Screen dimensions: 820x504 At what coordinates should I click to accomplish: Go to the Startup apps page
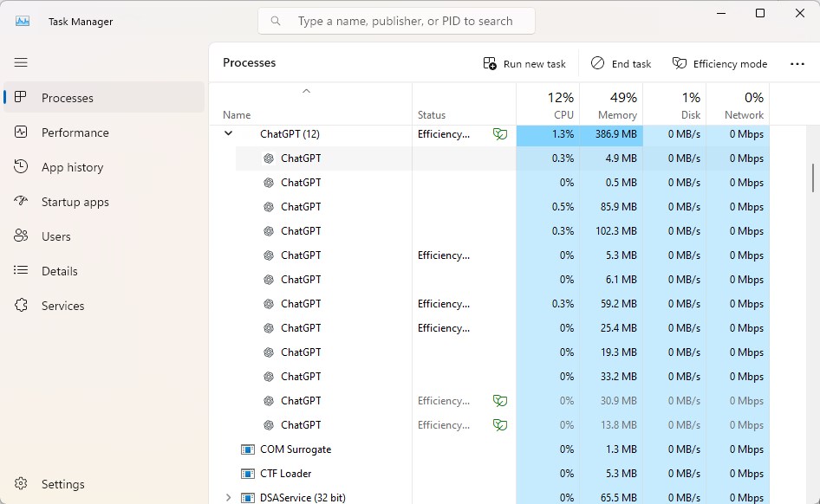coord(75,202)
